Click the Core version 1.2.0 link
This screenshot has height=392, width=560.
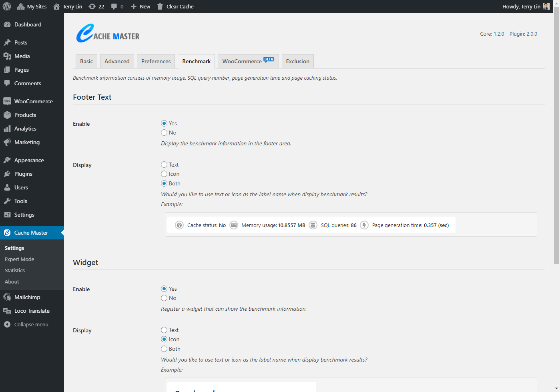pyautogui.click(x=499, y=34)
